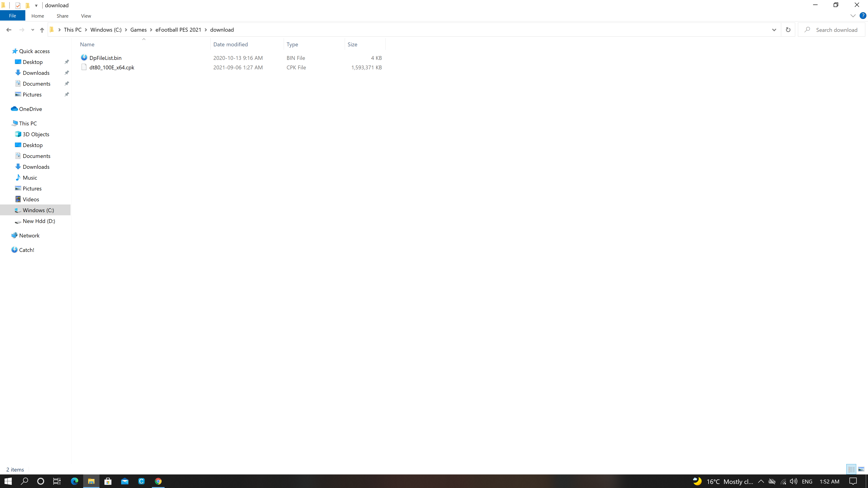Go up one folder level
The image size is (868, 488).
coord(42,30)
